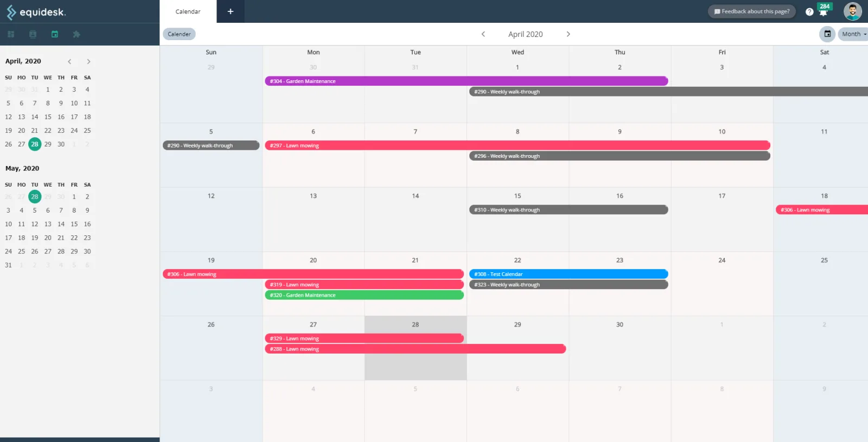Screen dimensions: 868x442
Task: Go to previous month in main calendar
Action: coord(483,34)
